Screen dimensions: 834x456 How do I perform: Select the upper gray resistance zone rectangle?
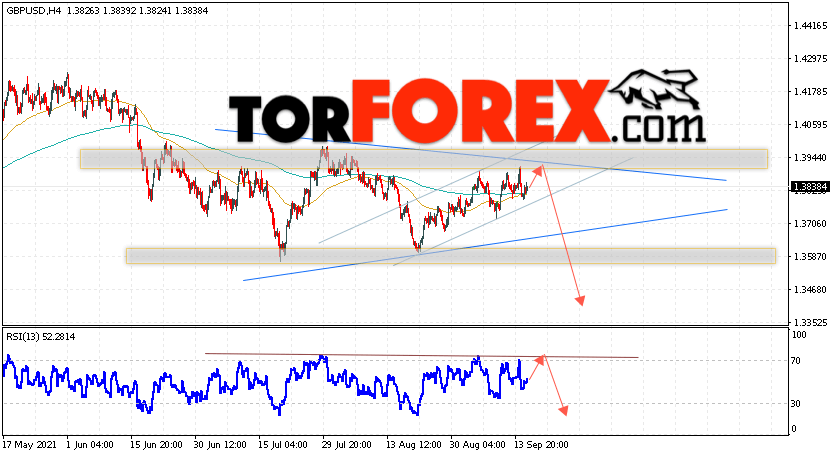(424, 159)
